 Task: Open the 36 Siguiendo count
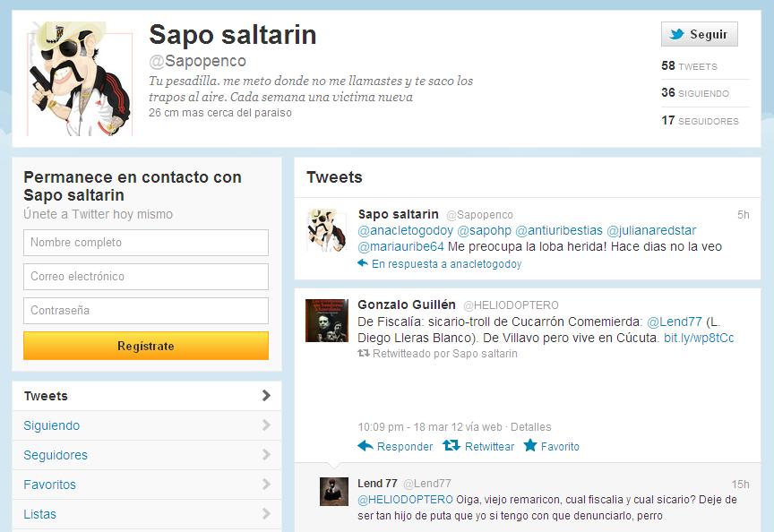tap(695, 93)
